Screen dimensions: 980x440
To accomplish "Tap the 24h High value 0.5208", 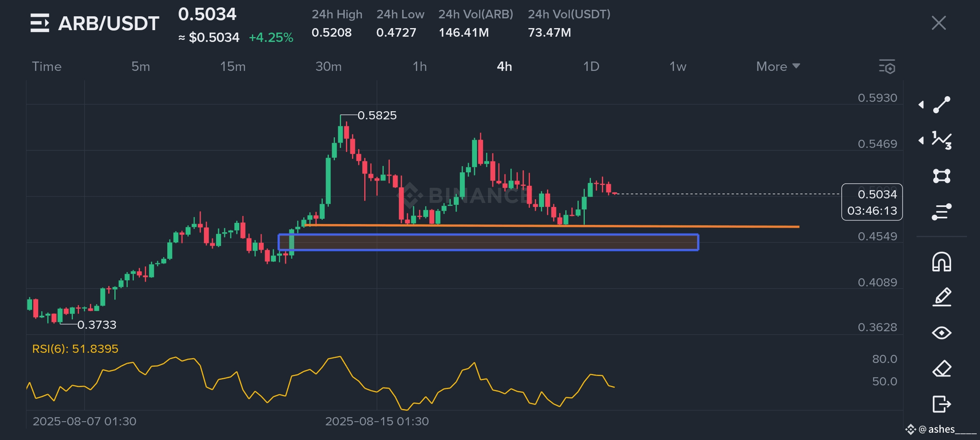I will pos(332,32).
